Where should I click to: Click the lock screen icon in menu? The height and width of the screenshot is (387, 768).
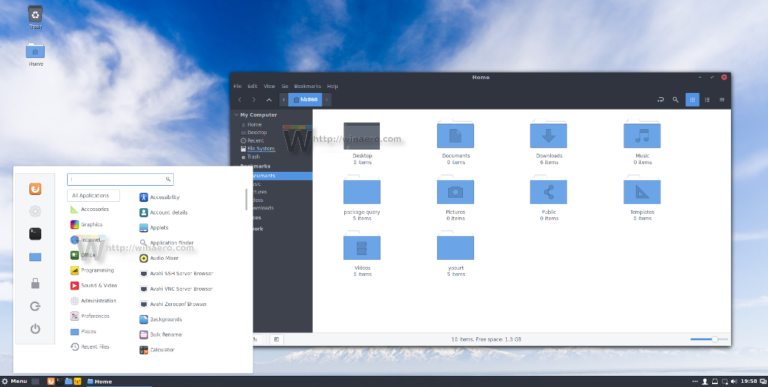pos(35,283)
